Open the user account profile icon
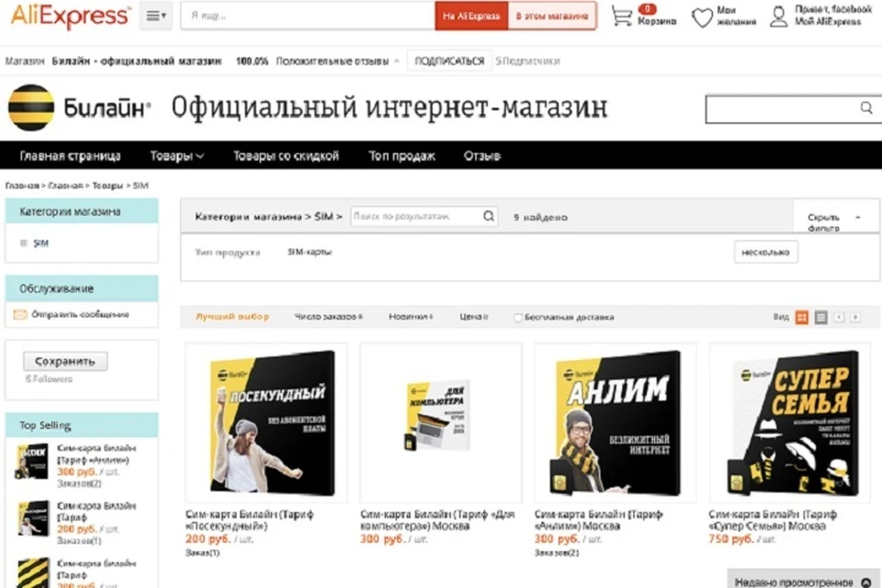The width and height of the screenshot is (882, 588). click(x=778, y=17)
